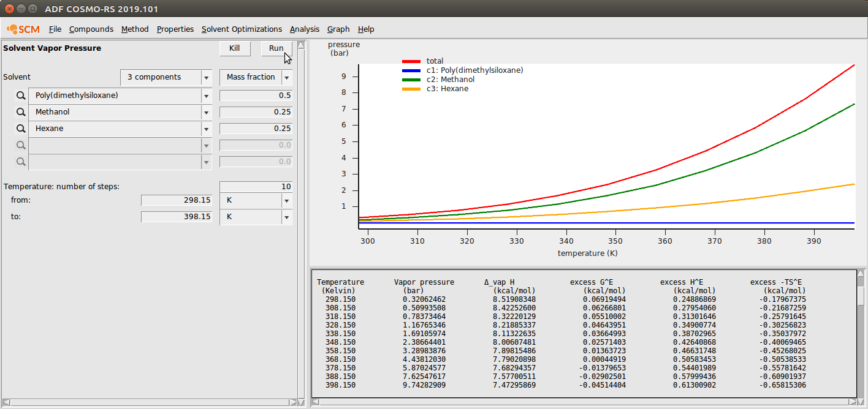
Task: Click the fifth compound search icon
Action: pyautogui.click(x=21, y=162)
